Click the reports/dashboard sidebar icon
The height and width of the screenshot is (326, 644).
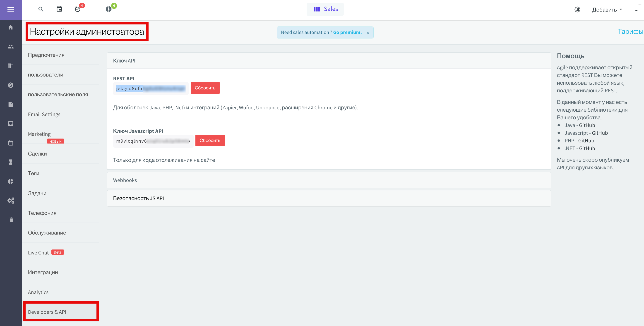tap(11, 181)
